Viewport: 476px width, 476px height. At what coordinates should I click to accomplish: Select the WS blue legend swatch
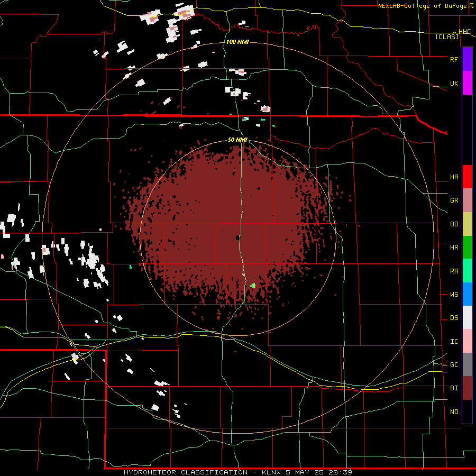pos(467,294)
